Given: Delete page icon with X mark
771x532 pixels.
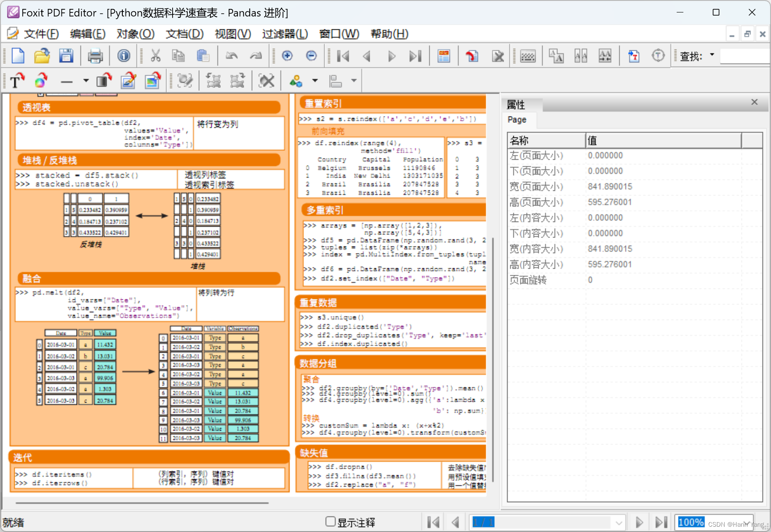Looking at the screenshot, I should (x=498, y=56).
